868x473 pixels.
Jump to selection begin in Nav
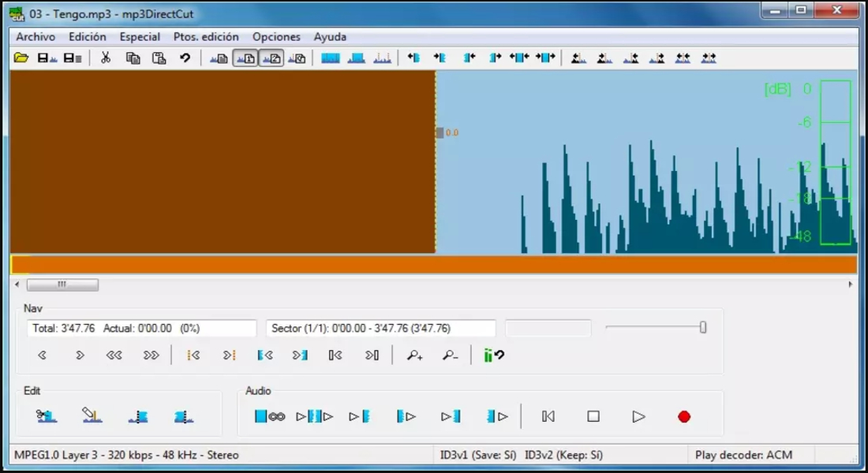[x=265, y=356]
